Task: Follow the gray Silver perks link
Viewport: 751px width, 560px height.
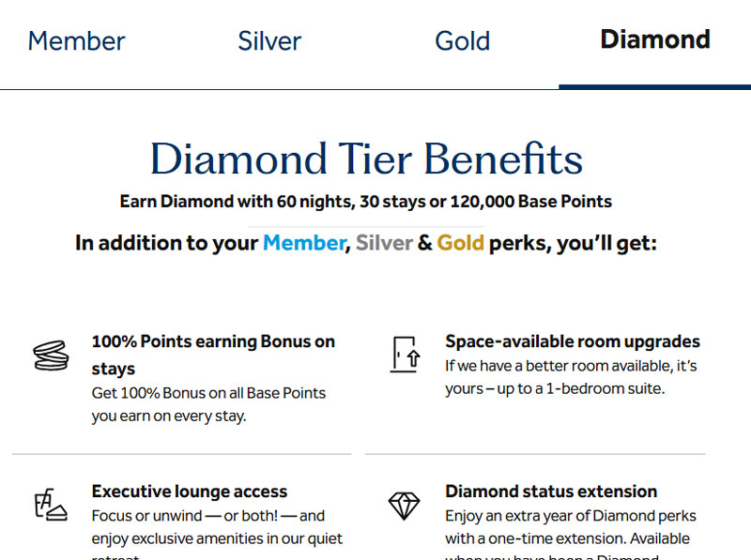Action: pyautogui.click(x=384, y=243)
